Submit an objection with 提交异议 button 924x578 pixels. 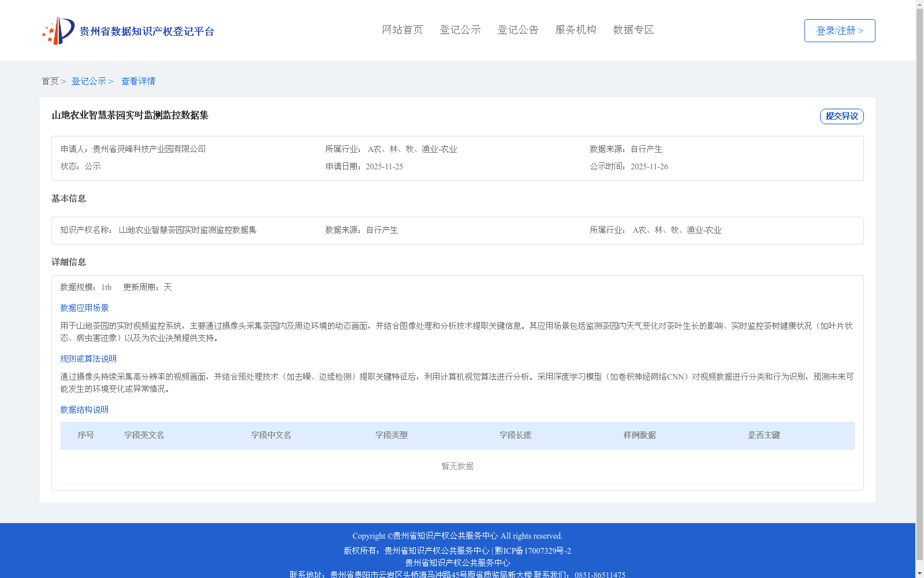(841, 116)
